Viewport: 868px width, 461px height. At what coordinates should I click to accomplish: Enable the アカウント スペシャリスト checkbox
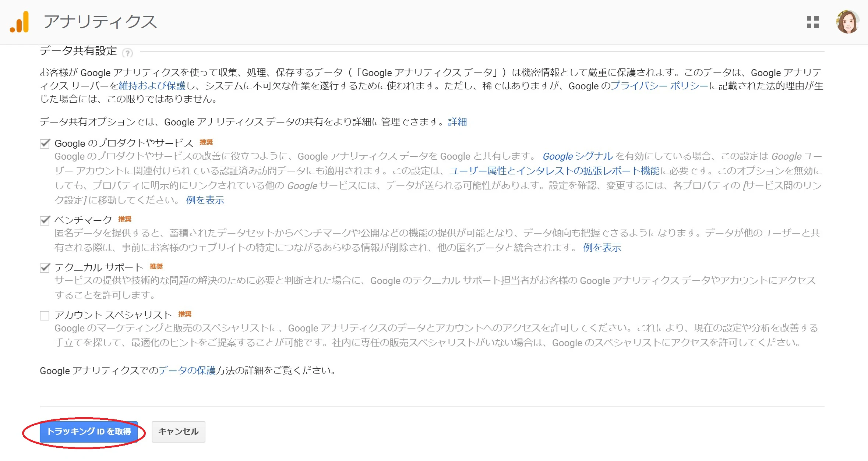click(45, 316)
